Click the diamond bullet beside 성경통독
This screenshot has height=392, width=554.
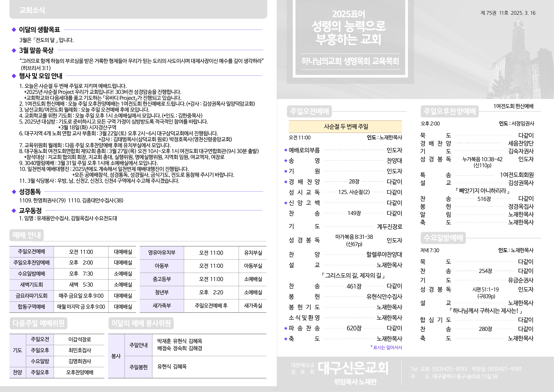pos(14,192)
